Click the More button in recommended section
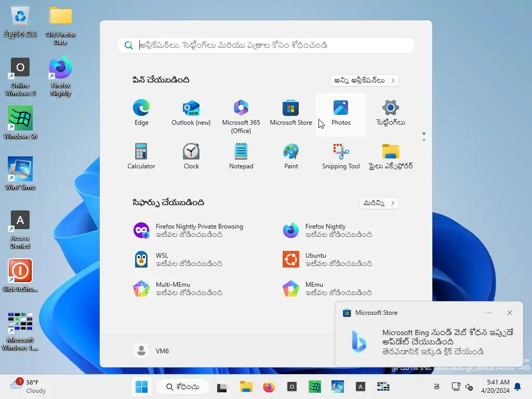The height and width of the screenshot is (399, 532). [379, 203]
